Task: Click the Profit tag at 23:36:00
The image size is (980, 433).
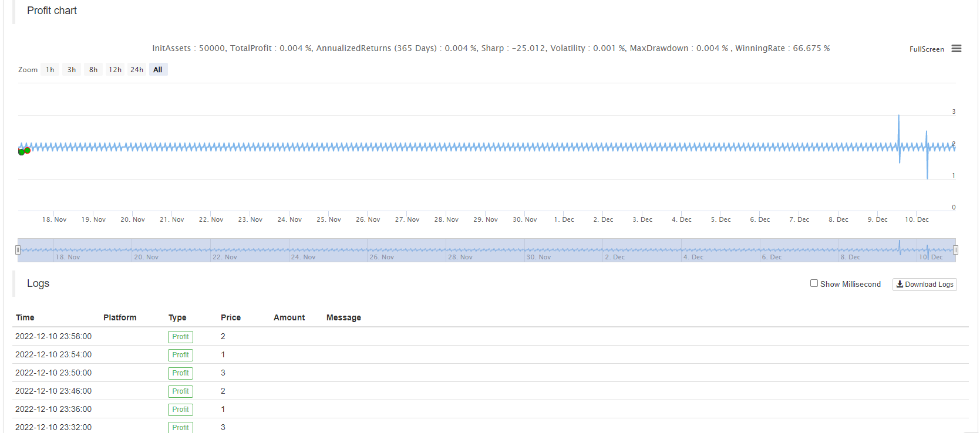Action: tap(180, 410)
